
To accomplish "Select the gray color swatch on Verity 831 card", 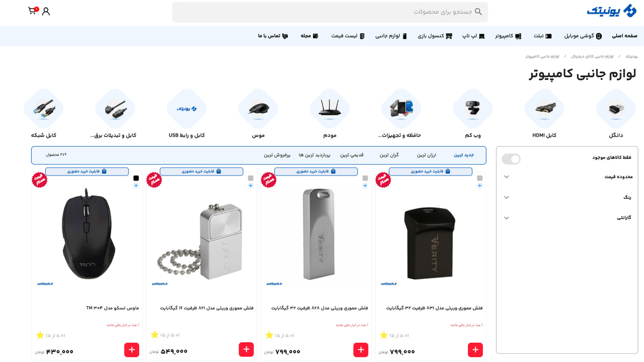I will [x=480, y=178].
